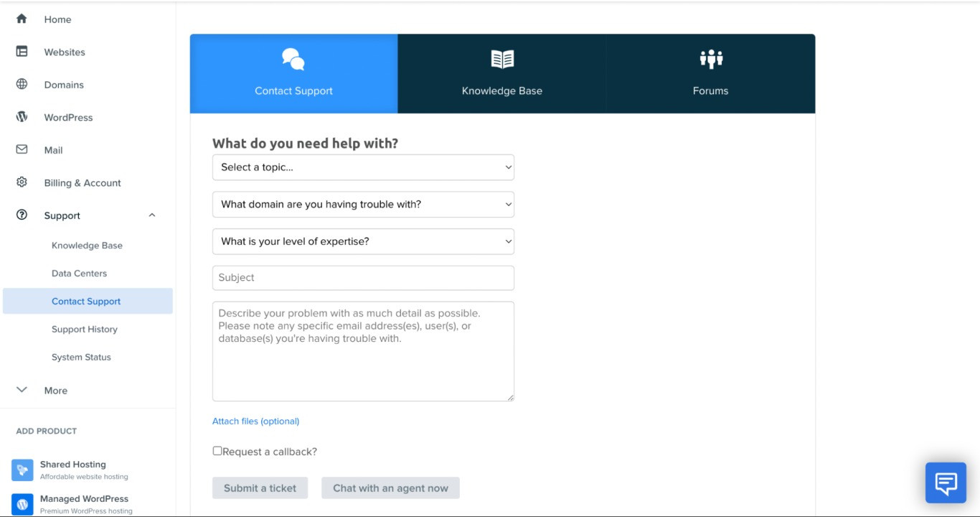This screenshot has height=517, width=980.
Task: Click Chat with an agent now
Action: [390, 488]
